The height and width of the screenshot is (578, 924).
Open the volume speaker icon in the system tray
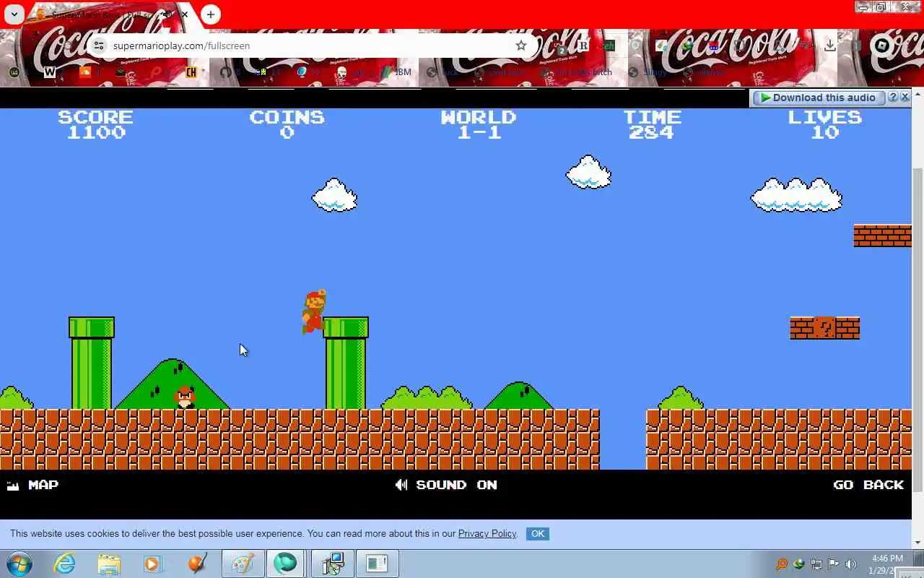[x=851, y=564]
